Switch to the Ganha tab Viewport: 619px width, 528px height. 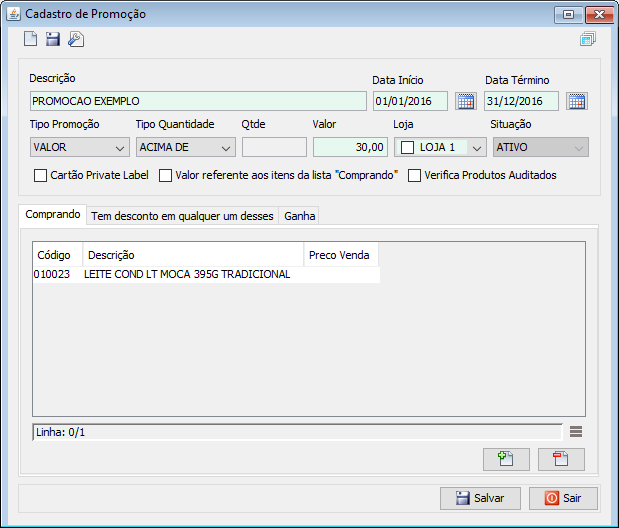pyautogui.click(x=299, y=216)
